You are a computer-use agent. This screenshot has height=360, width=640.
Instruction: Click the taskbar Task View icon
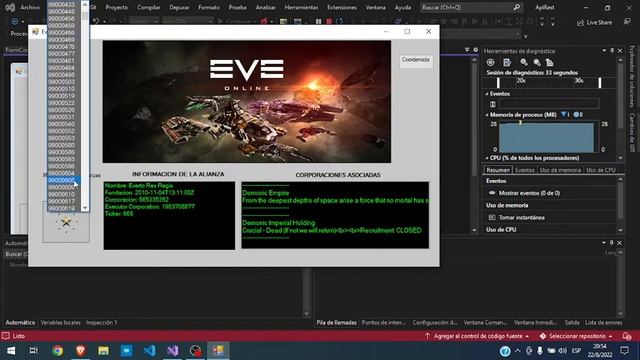pos(34,351)
